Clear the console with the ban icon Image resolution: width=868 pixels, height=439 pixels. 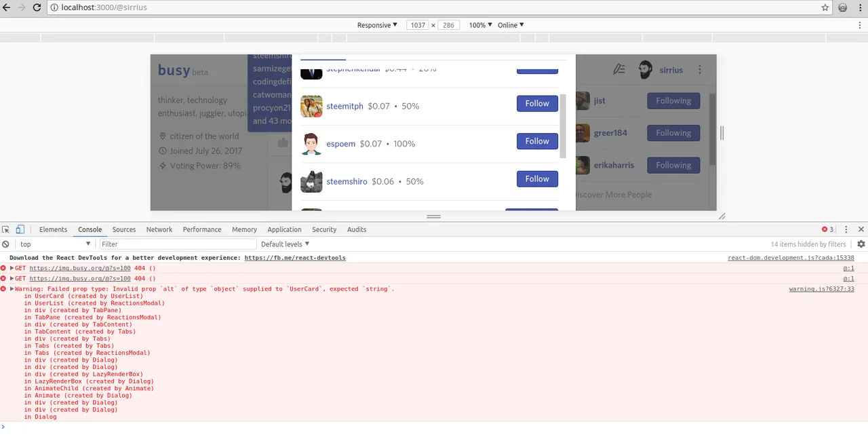pyautogui.click(x=5, y=244)
